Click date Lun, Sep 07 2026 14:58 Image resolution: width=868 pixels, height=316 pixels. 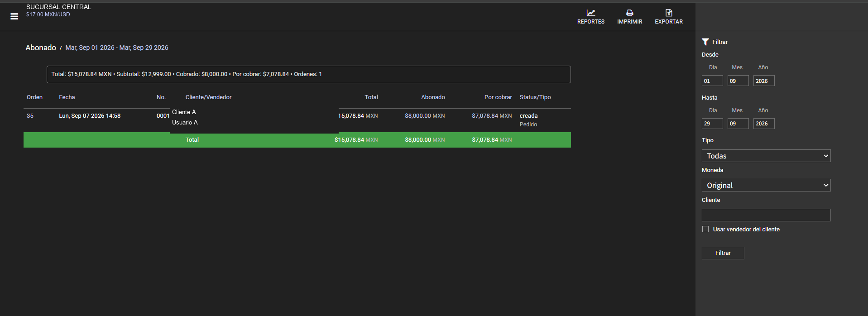click(x=90, y=116)
